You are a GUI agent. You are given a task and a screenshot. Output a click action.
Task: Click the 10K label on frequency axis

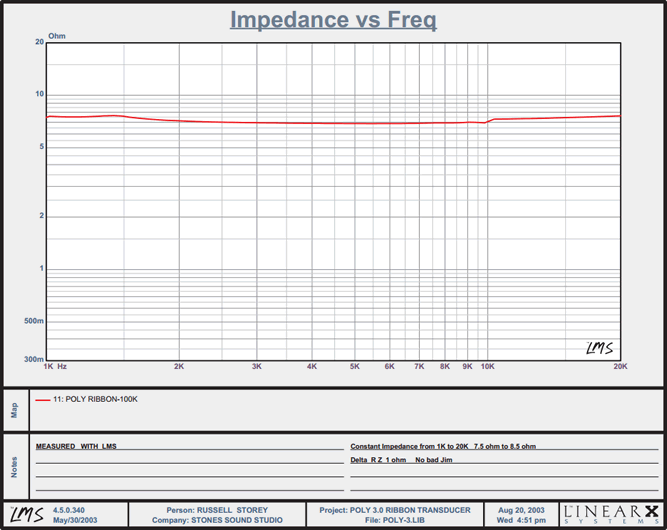pyautogui.click(x=487, y=367)
